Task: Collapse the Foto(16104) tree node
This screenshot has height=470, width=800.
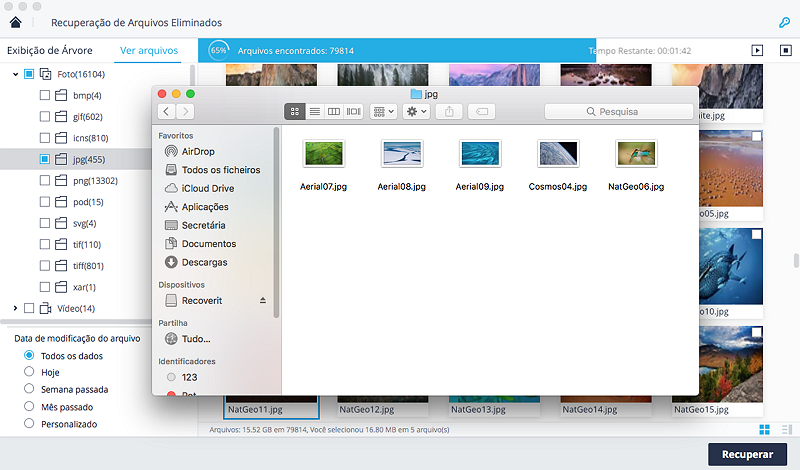Action: tap(15, 74)
